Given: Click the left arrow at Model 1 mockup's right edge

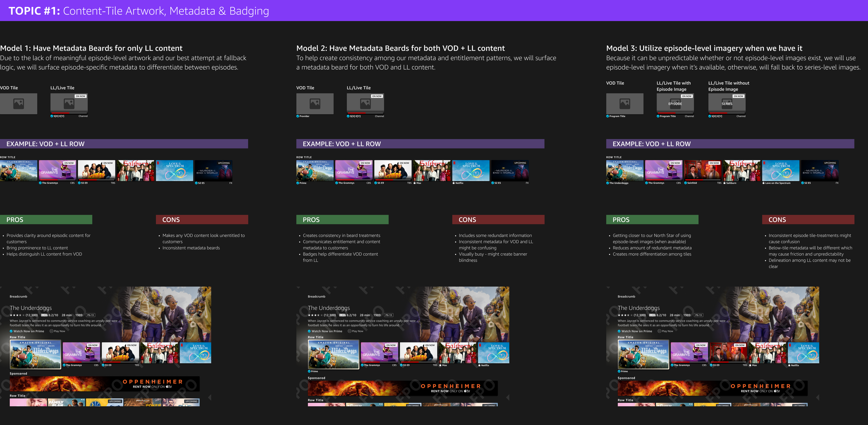Looking at the screenshot, I should (x=210, y=397).
